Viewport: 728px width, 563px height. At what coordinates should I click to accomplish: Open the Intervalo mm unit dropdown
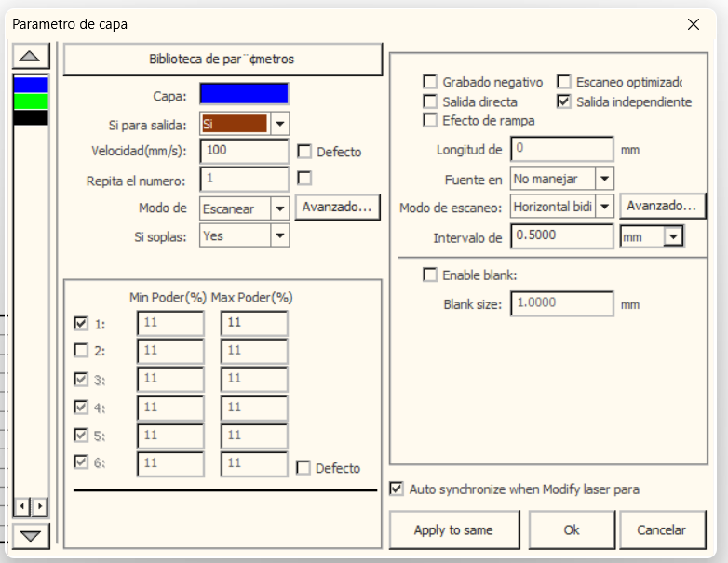click(x=673, y=237)
